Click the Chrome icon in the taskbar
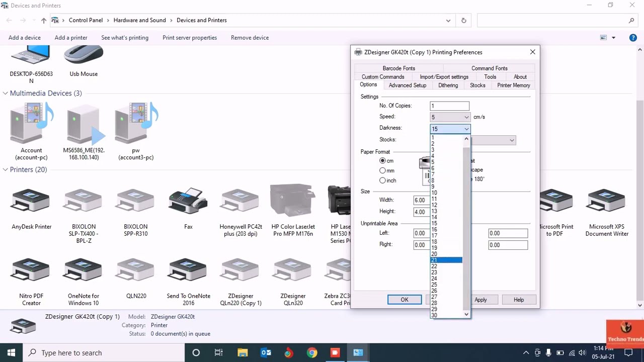This screenshot has height=362, width=644. tap(312, 352)
